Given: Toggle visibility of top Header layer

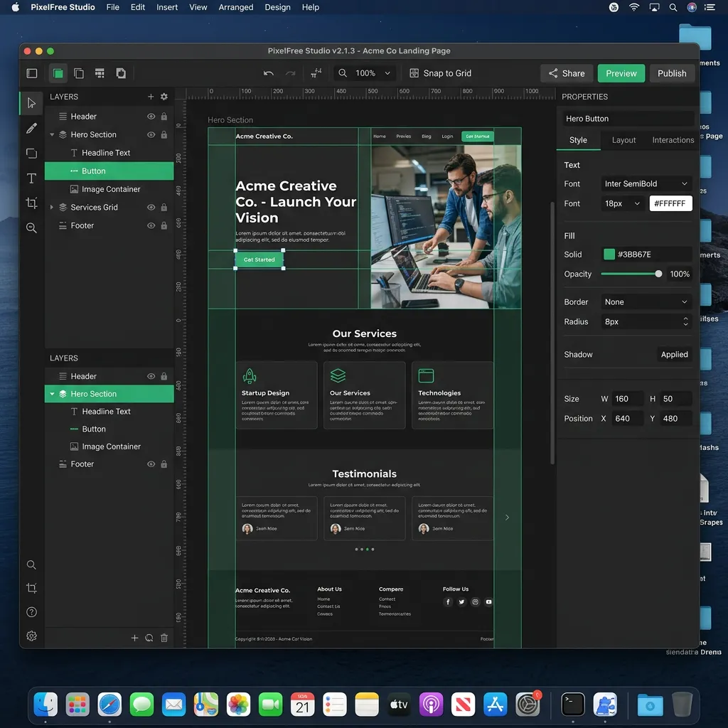Looking at the screenshot, I should pos(151,117).
